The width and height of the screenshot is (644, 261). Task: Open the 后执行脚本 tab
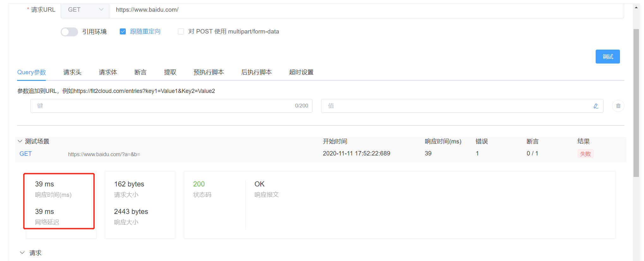pos(257,72)
